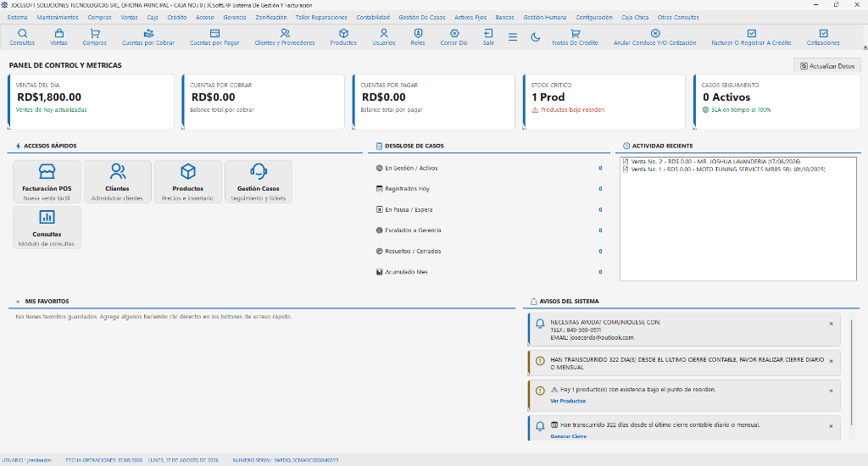Click the Casos Seguimiento card
Viewport: 868px width, 466px height.
coord(777,102)
